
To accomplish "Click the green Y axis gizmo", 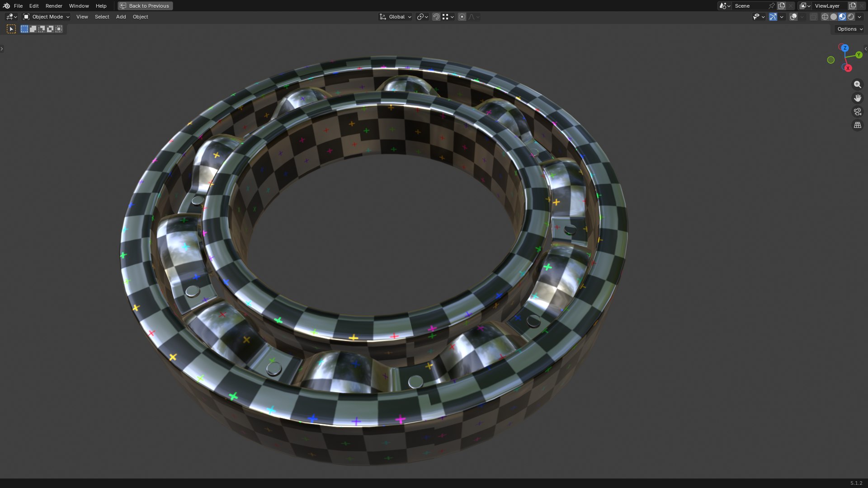I will click(x=859, y=55).
